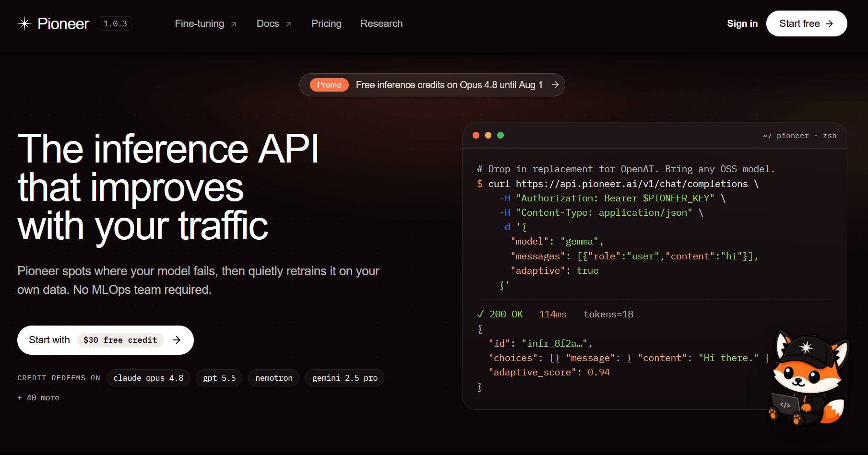Image resolution: width=868 pixels, height=455 pixels.
Task: Open the Fine-tuning nav link
Action: pos(200,23)
